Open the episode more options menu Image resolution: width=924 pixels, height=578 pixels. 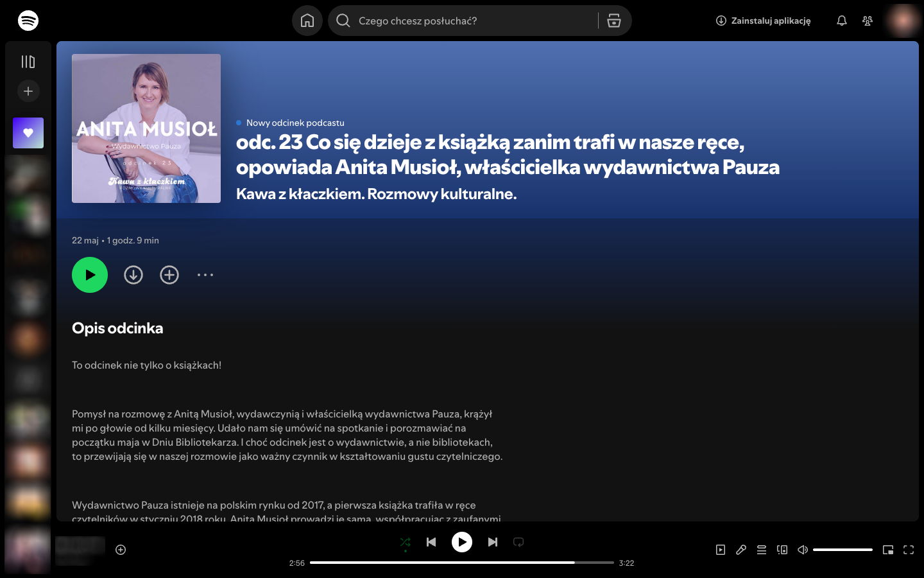(x=205, y=275)
